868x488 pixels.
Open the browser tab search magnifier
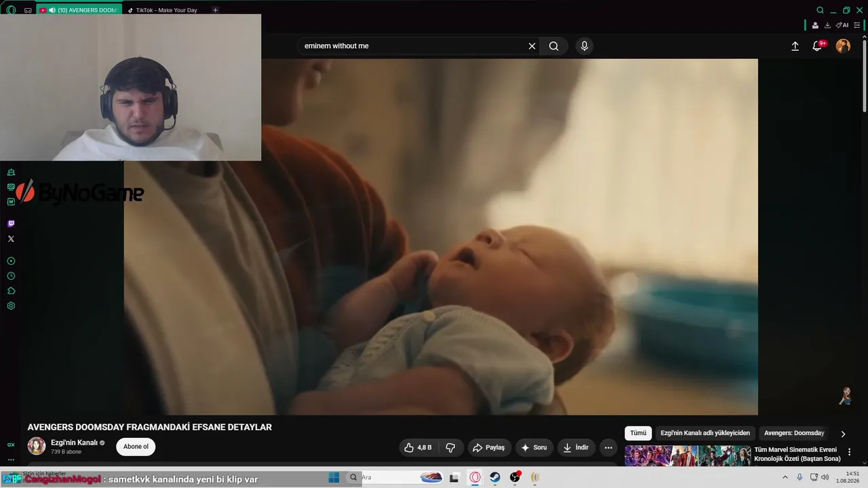coord(820,10)
